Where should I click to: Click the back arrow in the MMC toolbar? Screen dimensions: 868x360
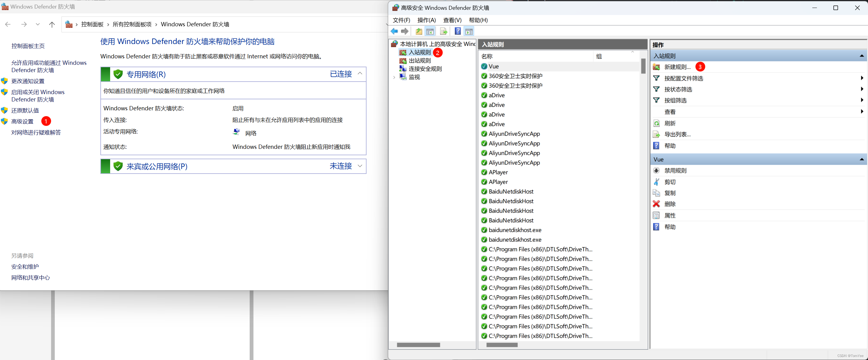coord(394,31)
